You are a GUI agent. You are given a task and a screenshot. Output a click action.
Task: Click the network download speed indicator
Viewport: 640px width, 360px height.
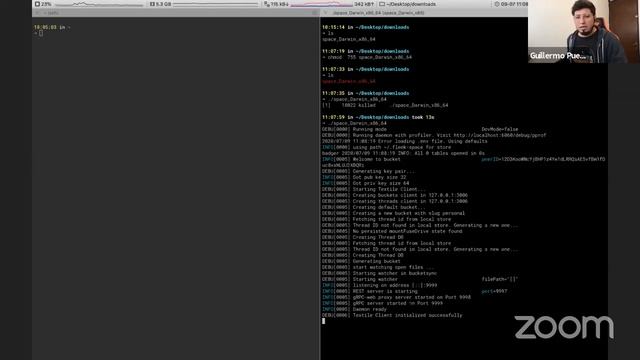tap(276, 4)
